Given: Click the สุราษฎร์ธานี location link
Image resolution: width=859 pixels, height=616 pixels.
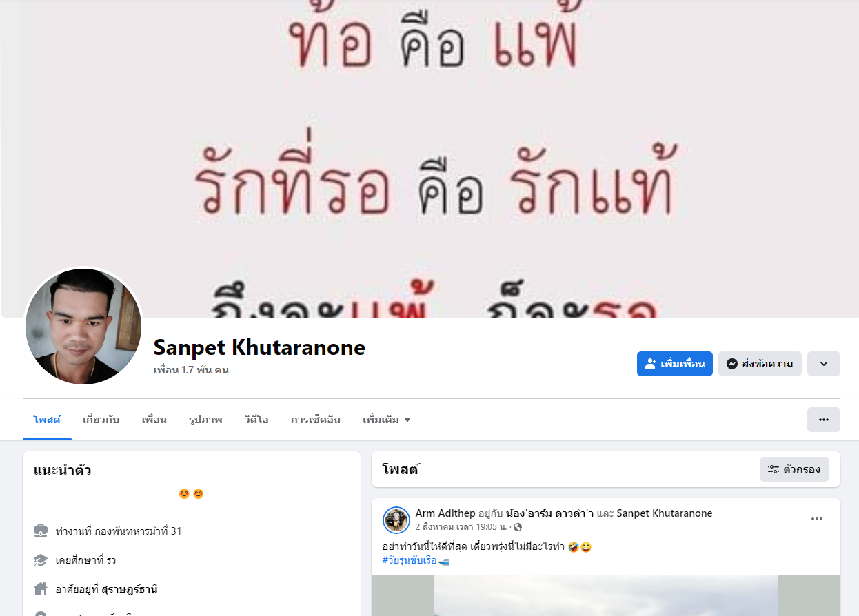Looking at the screenshot, I should pyautogui.click(x=130, y=589).
